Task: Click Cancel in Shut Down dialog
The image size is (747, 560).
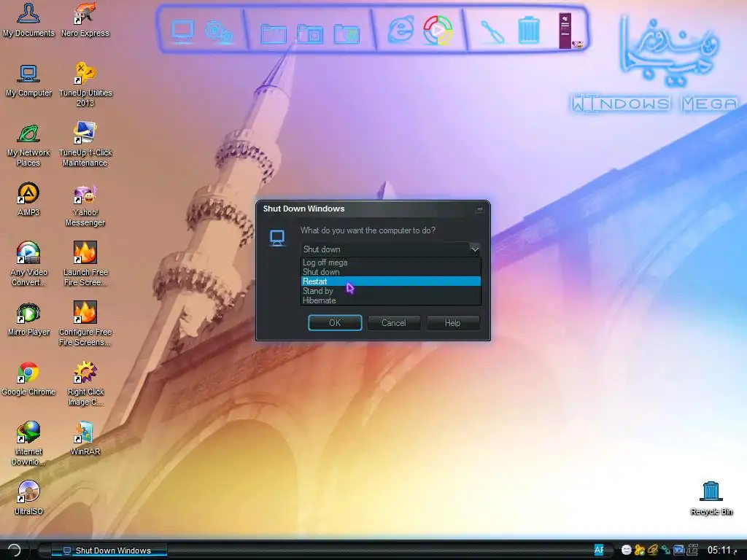Action: point(394,323)
